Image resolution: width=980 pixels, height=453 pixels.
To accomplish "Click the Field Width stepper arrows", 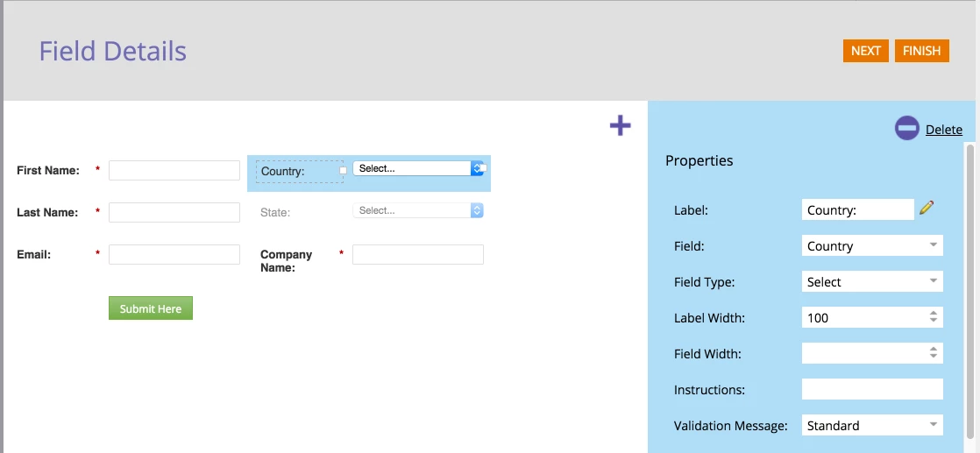I will (934, 353).
